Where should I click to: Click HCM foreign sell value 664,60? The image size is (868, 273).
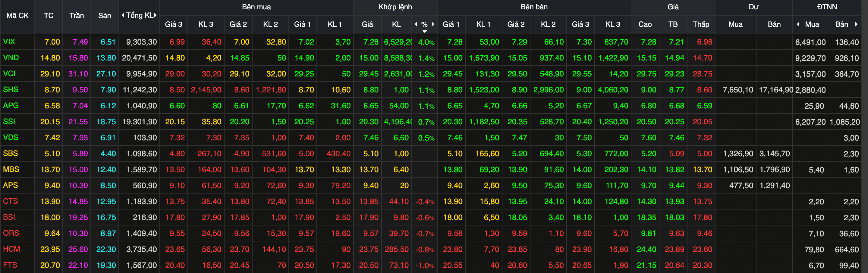847,250
